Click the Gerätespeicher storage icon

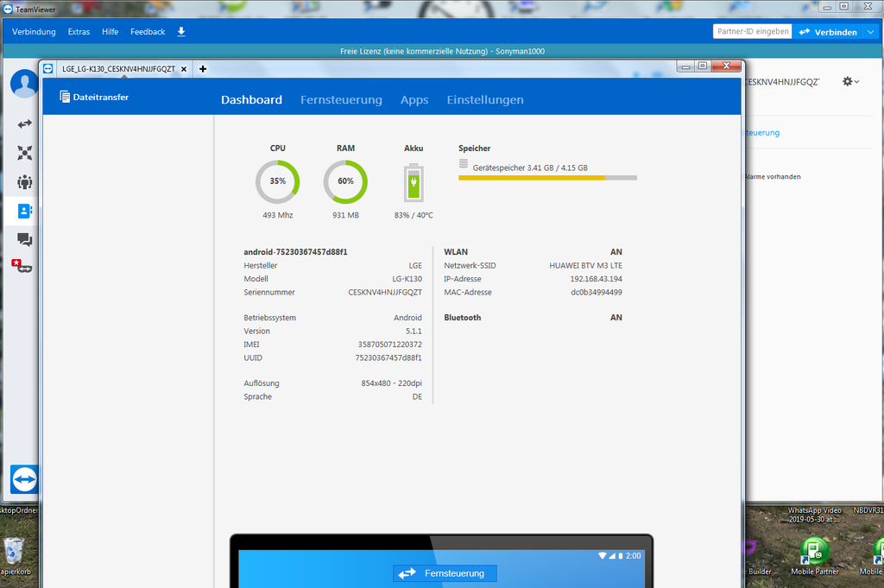coord(464,164)
